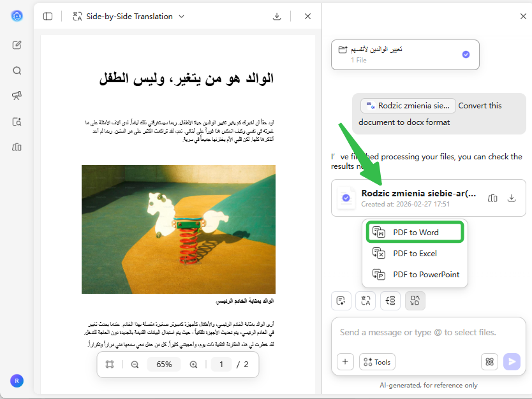Viewport: 532px width, 399px height.
Task: Click the translate quick action icon above input
Action: pyautogui.click(x=366, y=300)
